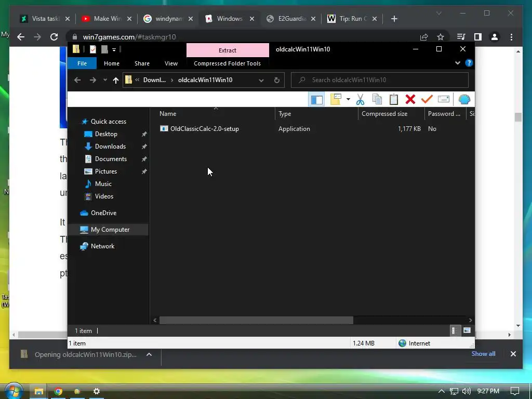
Task: Open Explorer recent locations dropdown
Action: click(105, 80)
